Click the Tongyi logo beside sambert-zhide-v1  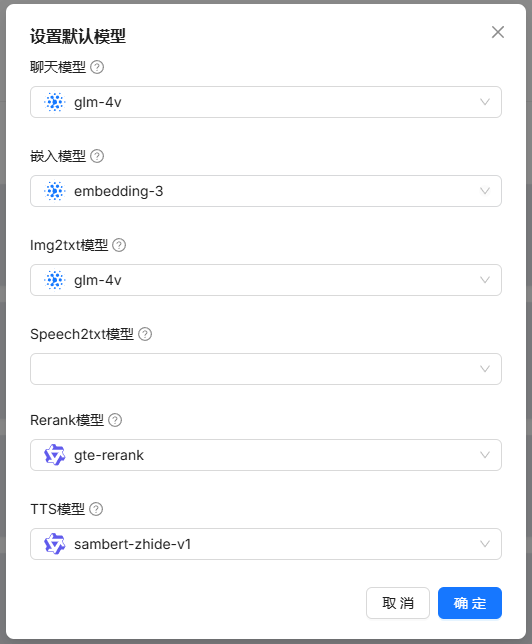point(55,544)
